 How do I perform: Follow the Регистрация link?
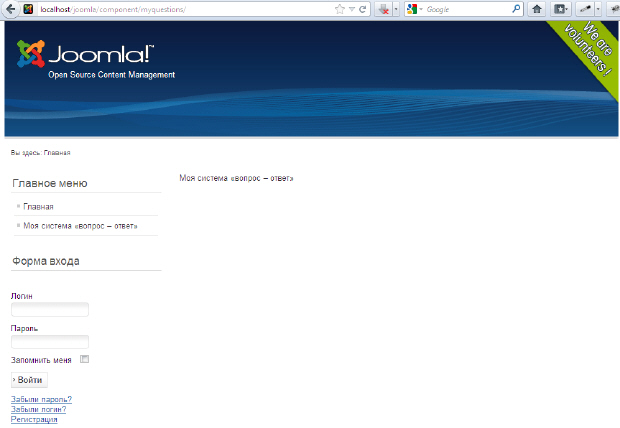point(34,419)
